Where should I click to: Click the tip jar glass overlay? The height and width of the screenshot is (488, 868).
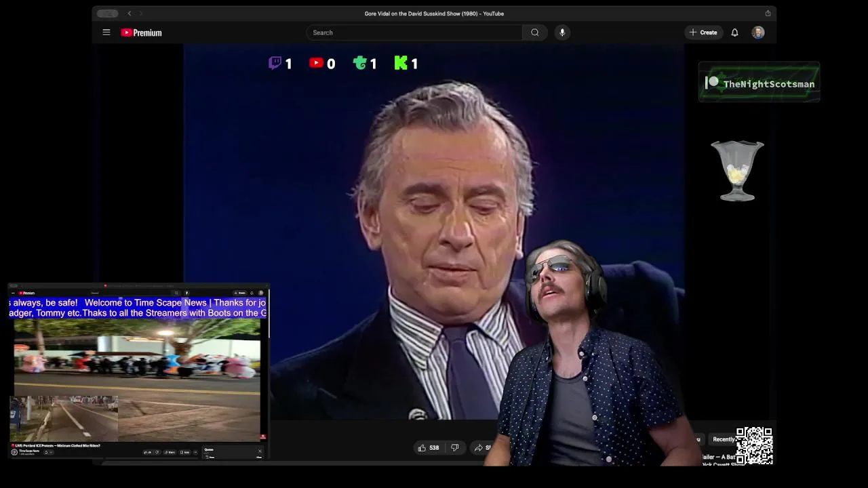[737, 171]
